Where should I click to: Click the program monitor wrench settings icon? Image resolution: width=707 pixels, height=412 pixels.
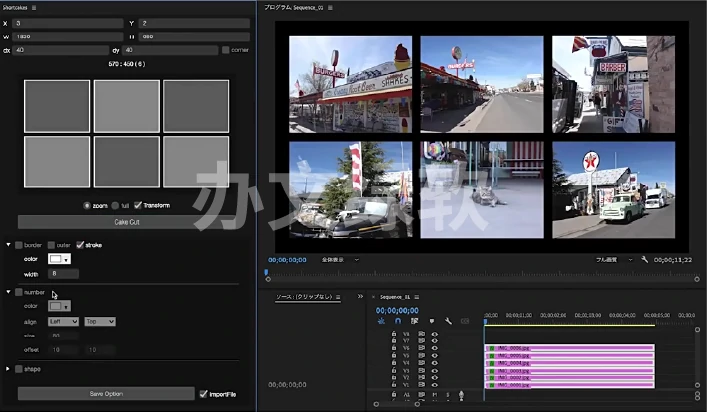(x=646, y=259)
